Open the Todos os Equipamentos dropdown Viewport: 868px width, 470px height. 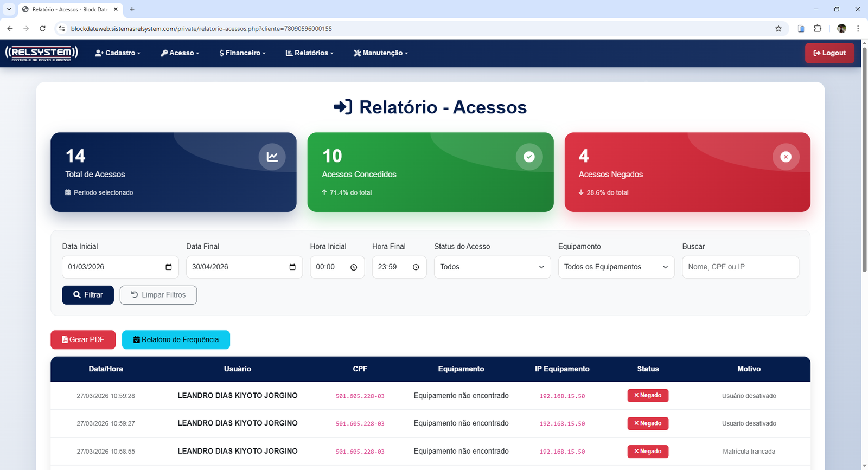[x=616, y=267]
